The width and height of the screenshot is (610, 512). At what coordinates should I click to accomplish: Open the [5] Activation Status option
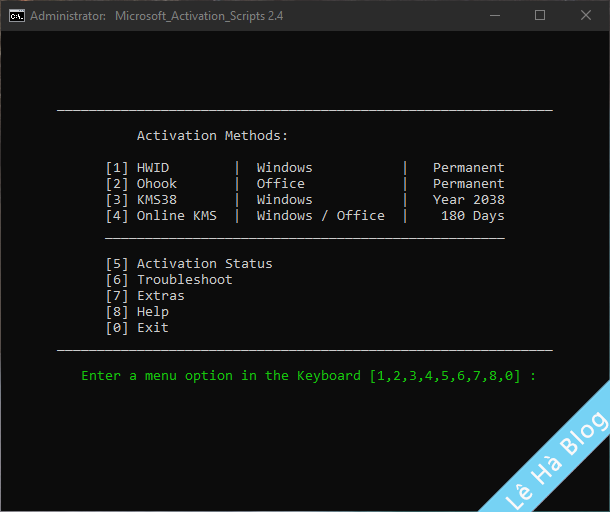click(188, 264)
